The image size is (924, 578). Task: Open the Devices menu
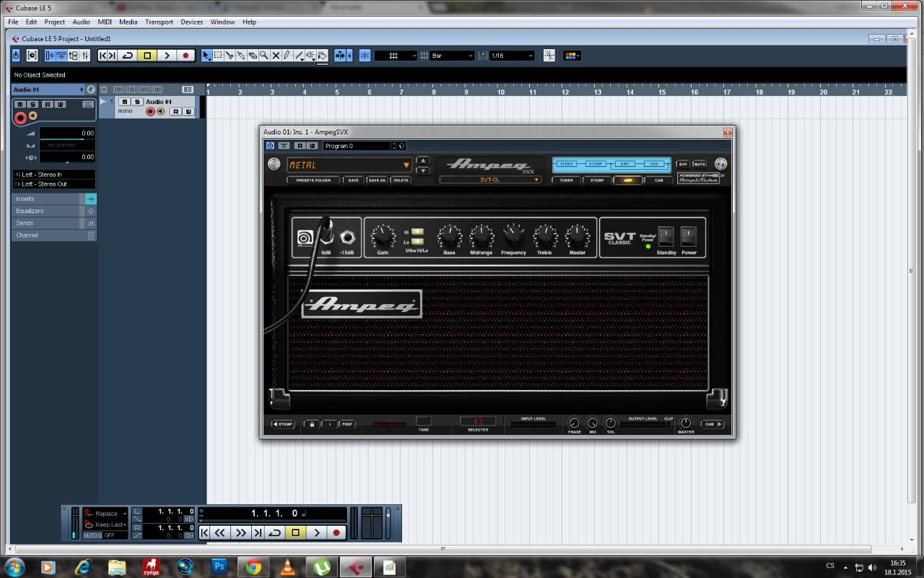point(191,22)
